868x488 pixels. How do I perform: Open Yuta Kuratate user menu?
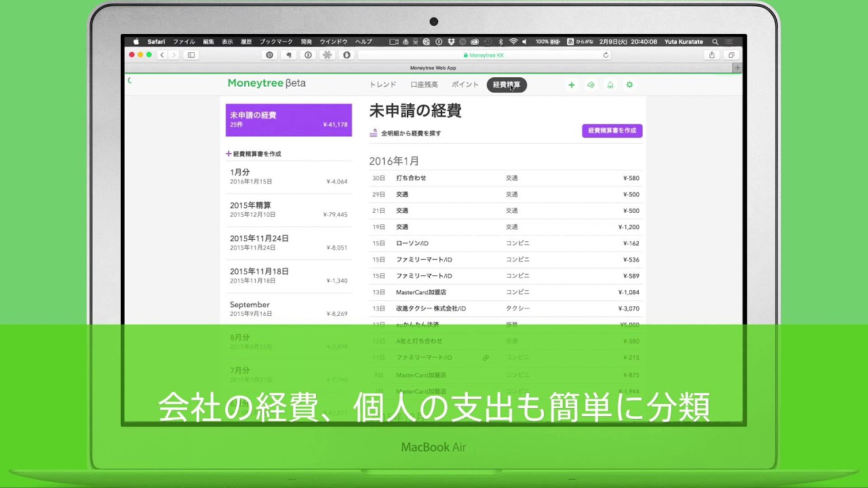685,41
